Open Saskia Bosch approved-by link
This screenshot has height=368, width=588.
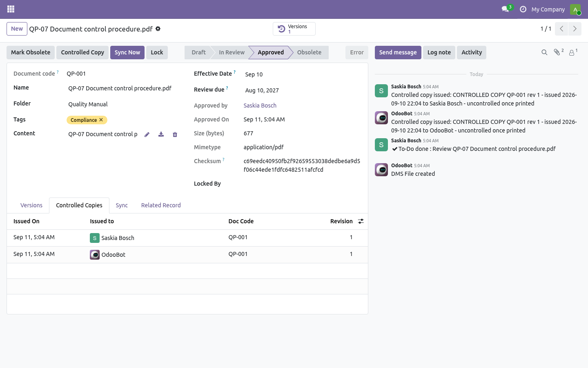(x=260, y=105)
